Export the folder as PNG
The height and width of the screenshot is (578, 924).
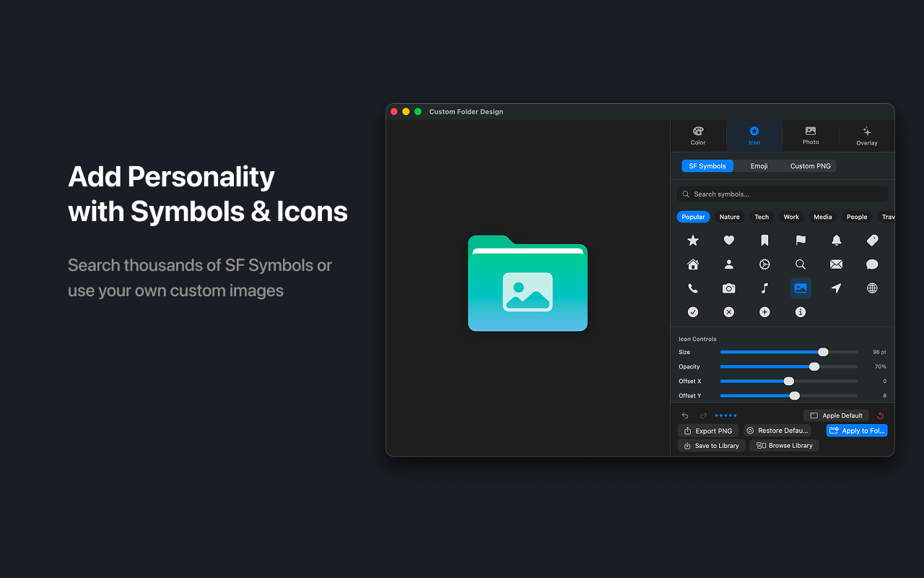click(708, 430)
